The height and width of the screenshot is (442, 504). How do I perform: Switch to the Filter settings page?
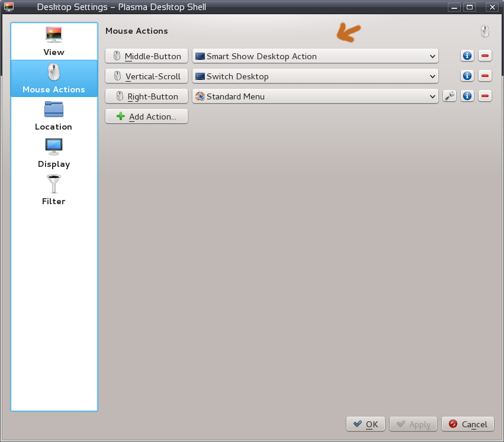[x=54, y=191]
